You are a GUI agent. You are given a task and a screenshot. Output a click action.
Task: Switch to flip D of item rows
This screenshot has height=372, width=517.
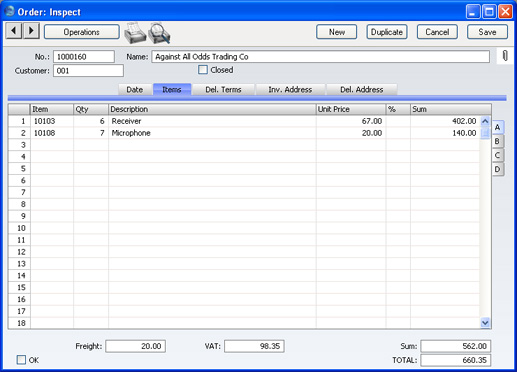click(497, 169)
